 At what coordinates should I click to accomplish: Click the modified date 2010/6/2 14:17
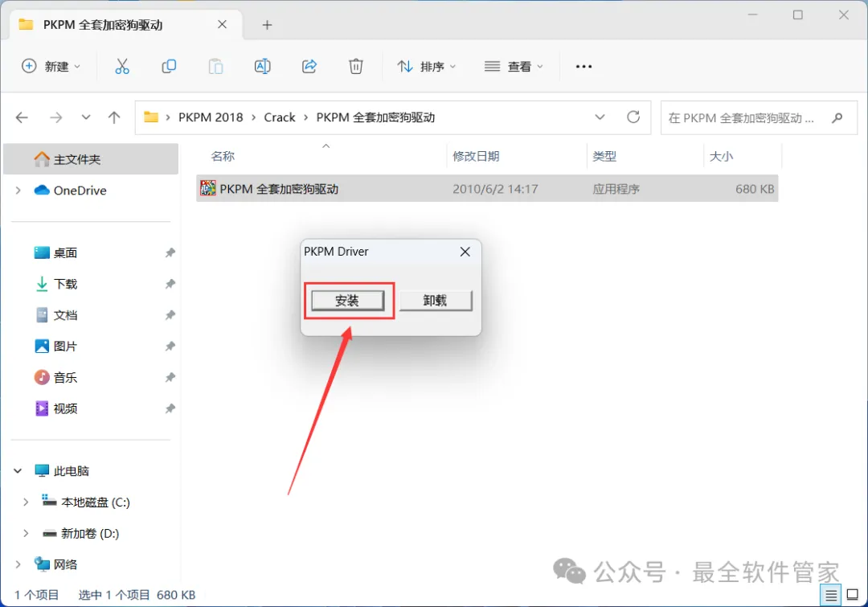pos(495,189)
